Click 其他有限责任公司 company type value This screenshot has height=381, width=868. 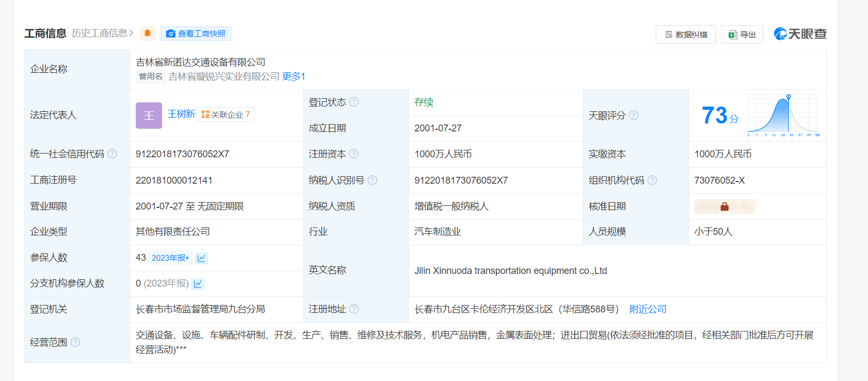[x=173, y=232]
